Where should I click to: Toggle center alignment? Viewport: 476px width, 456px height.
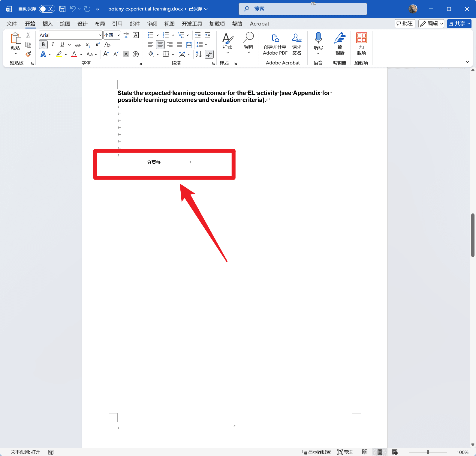tap(160, 45)
